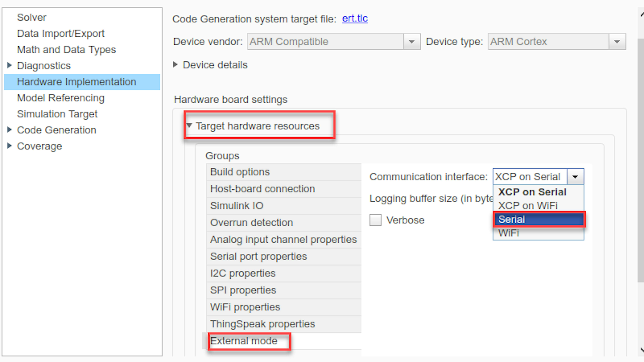
Task: Select Simulation Target category
Action: pos(57,114)
